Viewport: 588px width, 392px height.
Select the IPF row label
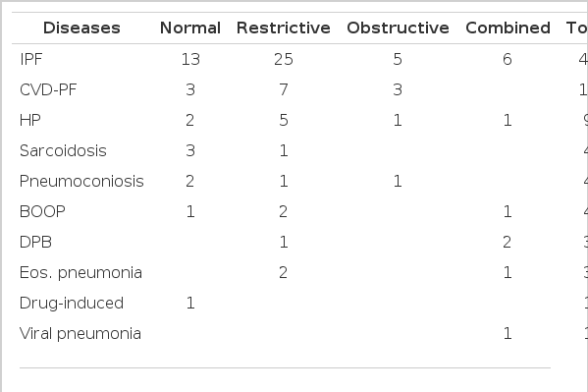click(31, 59)
